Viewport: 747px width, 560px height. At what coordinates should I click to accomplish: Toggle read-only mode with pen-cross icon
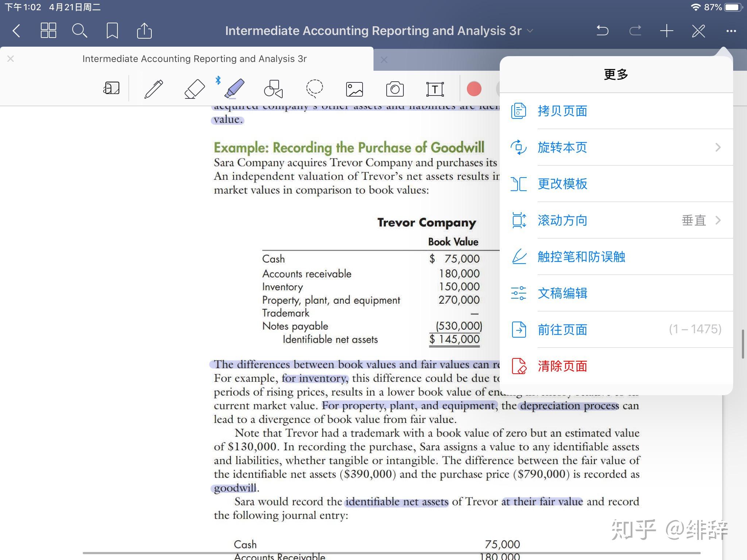pyautogui.click(x=698, y=31)
